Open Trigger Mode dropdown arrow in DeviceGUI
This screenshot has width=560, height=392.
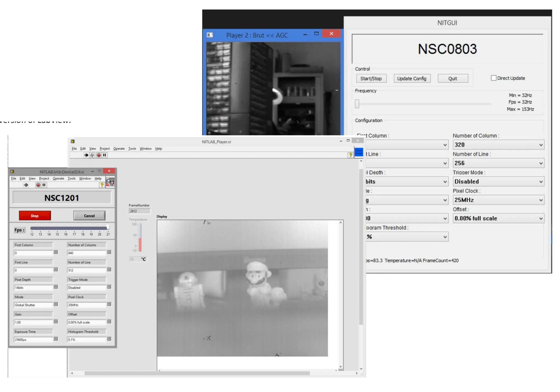pos(109,287)
